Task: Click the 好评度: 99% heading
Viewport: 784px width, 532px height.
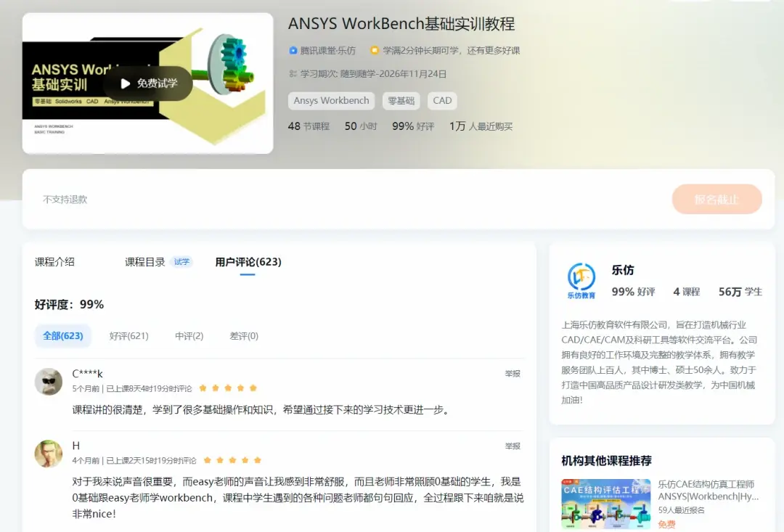Action: 69,305
